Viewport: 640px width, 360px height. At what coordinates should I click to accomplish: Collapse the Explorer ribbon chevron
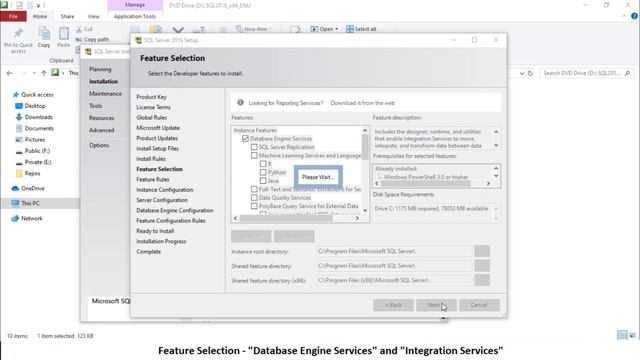624,16
